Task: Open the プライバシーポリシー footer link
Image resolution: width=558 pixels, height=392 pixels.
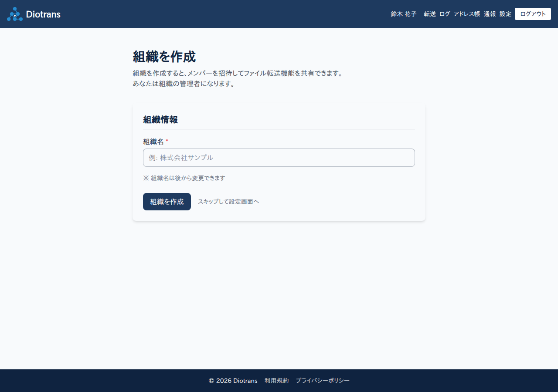Action: click(x=323, y=381)
